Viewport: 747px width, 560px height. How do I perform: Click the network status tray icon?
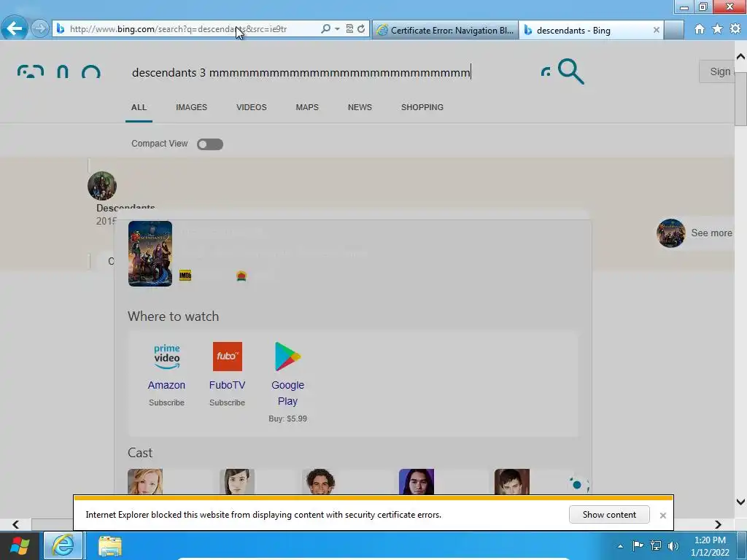[656, 545]
